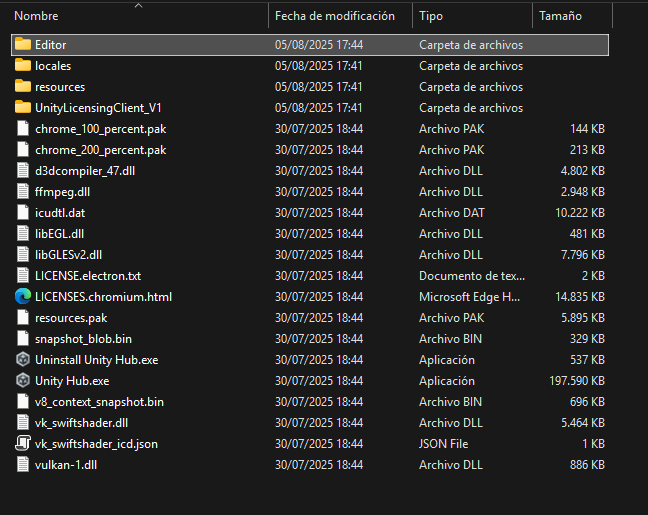Sort by the Tipo column header
Viewport: 648px width, 515px height.
(431, 16)
